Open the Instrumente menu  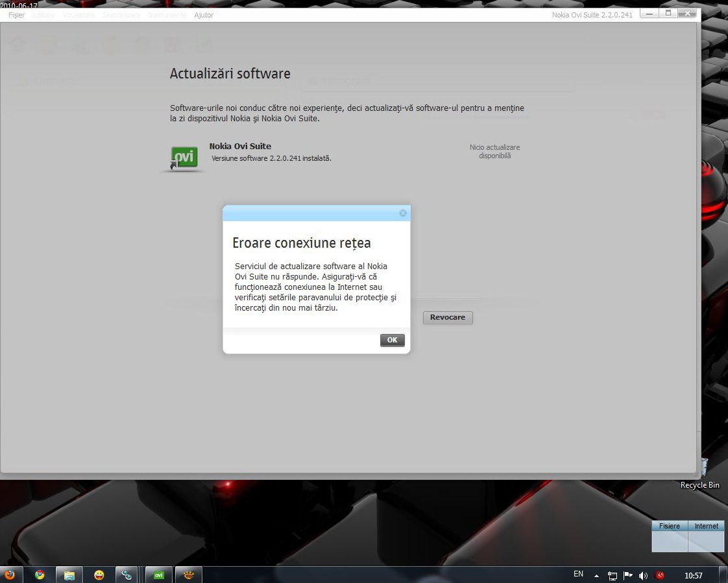(x=167, y=15)
